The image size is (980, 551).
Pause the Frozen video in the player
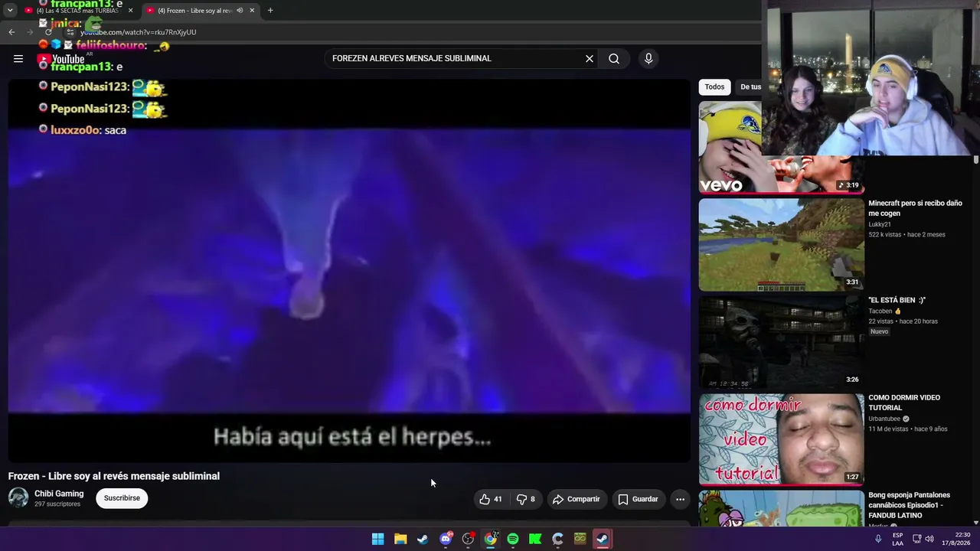349,271
